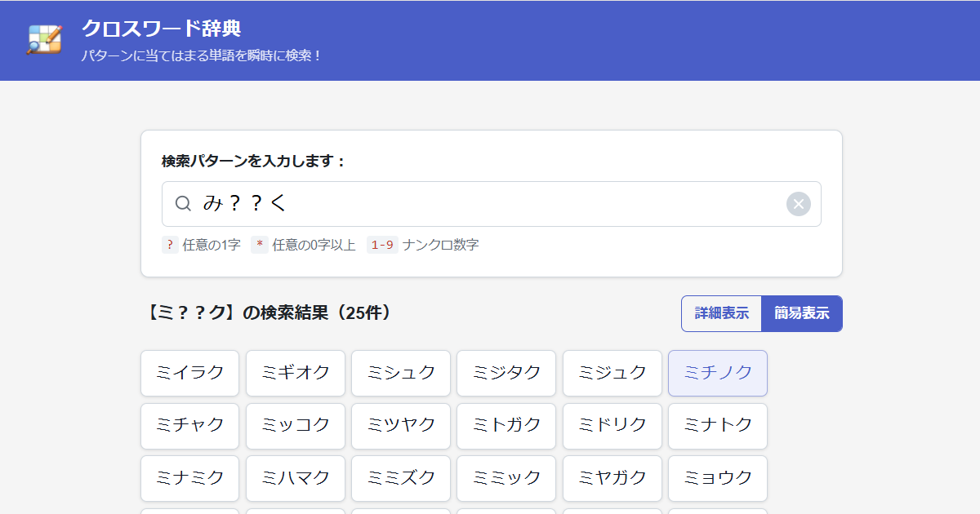Click the ミドリク word entry
The height and width of the screenshot is (514, 980).
point(612,426)
